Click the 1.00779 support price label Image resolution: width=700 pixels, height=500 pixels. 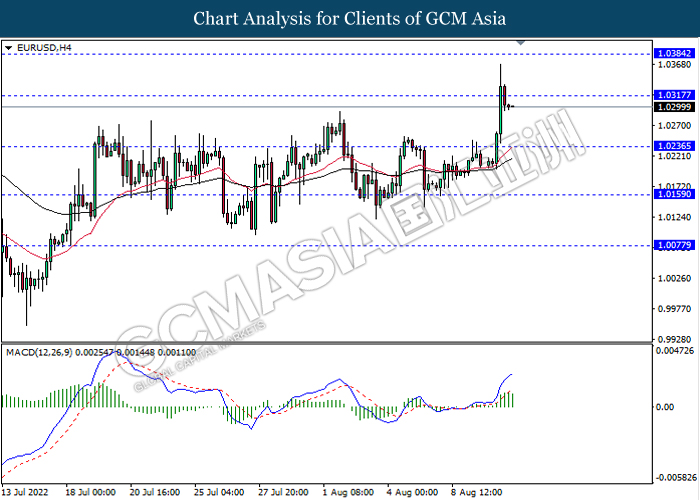(x=674, y=245)
